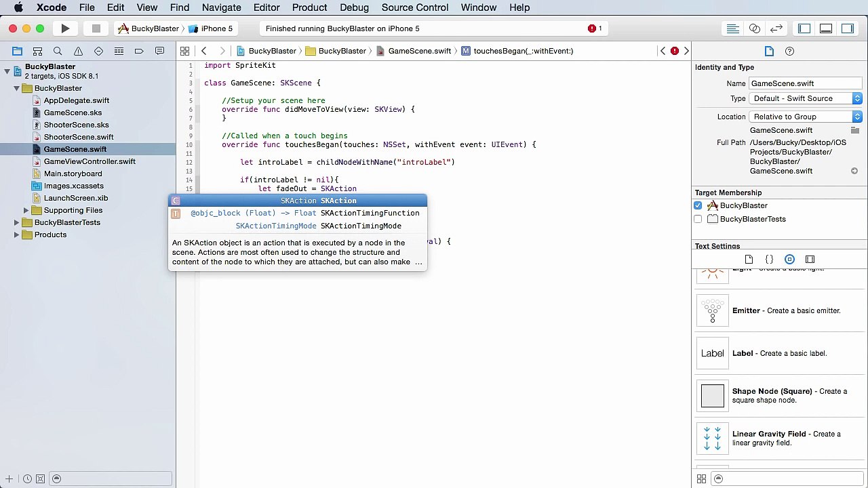Show the standard editor
The height and width of the screenshot is (488, 868).
tap(732, 28)
